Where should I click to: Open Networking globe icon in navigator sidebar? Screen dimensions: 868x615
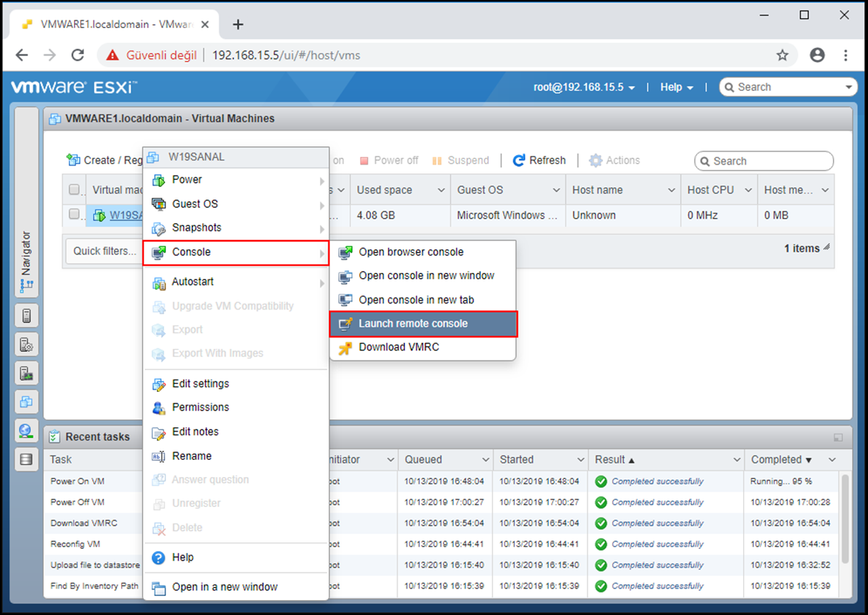pyautogui.click(x=26, y=430)
